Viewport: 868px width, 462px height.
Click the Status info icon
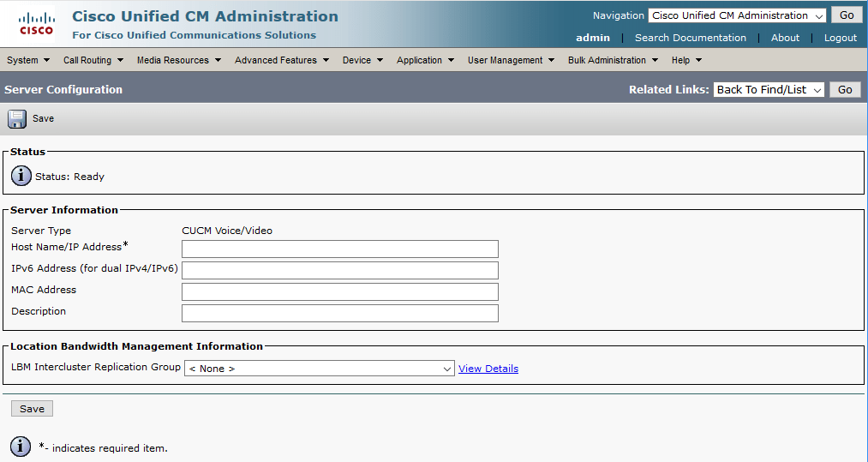tap(21, 177)
